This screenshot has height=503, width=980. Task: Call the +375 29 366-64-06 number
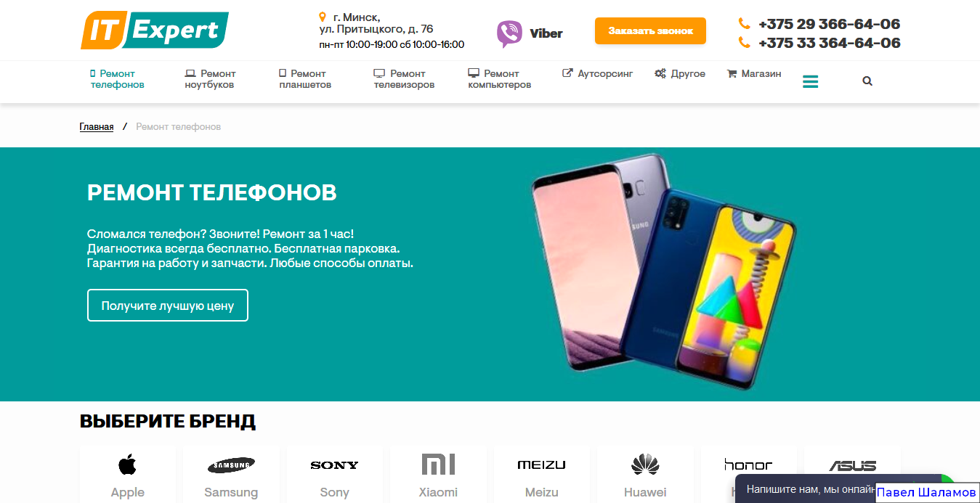[x=829, y=24]
